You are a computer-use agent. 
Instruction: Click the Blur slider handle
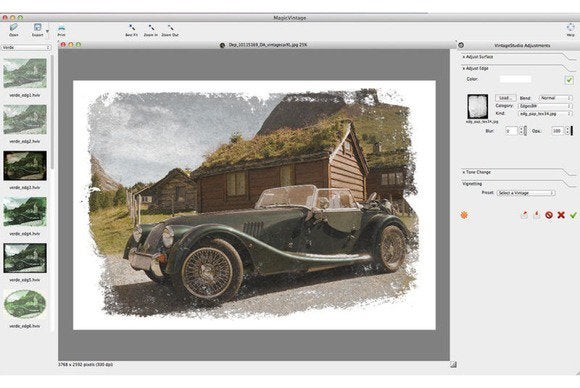526,131
